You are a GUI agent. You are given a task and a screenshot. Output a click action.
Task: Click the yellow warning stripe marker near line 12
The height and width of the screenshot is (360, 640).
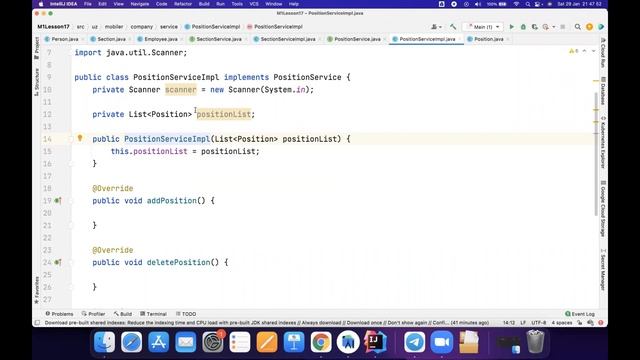596,110
